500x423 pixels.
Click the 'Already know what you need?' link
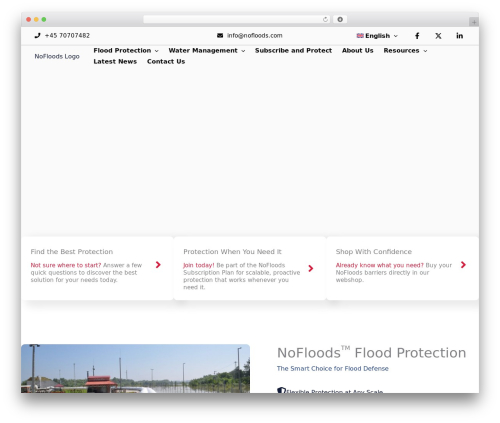(380, 265)
